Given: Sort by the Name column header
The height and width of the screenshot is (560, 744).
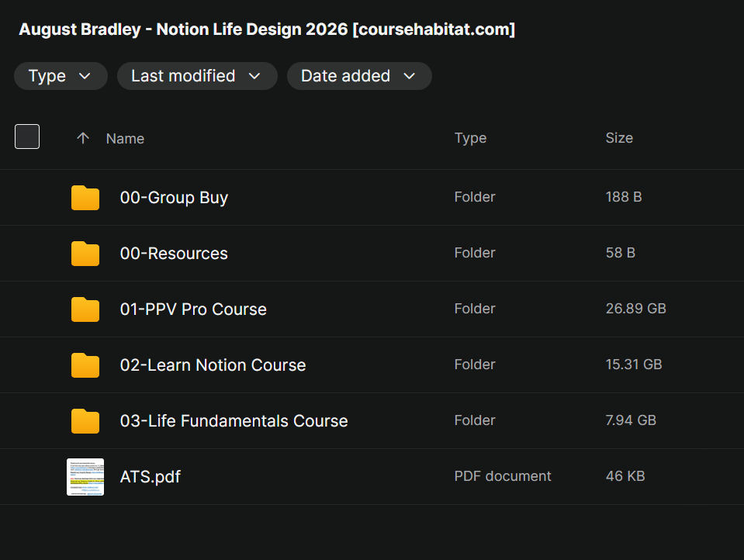Looking at the screenshot, I should click(125, 139).
